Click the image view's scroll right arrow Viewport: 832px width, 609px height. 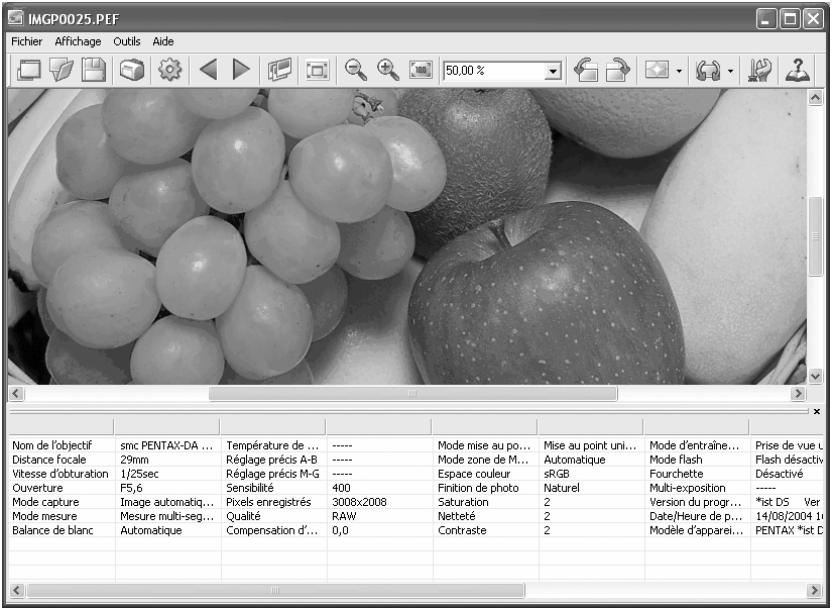[798, 393]
